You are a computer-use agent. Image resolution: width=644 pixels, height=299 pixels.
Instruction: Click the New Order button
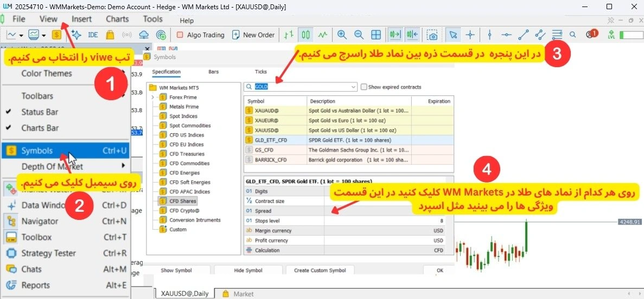pyautogui.click(x=253, y=35)
